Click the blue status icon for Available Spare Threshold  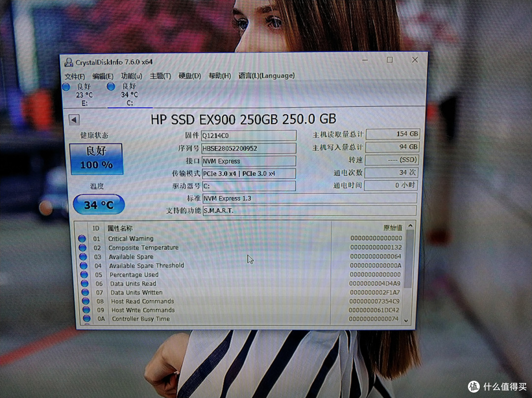[x=83, y=265]
